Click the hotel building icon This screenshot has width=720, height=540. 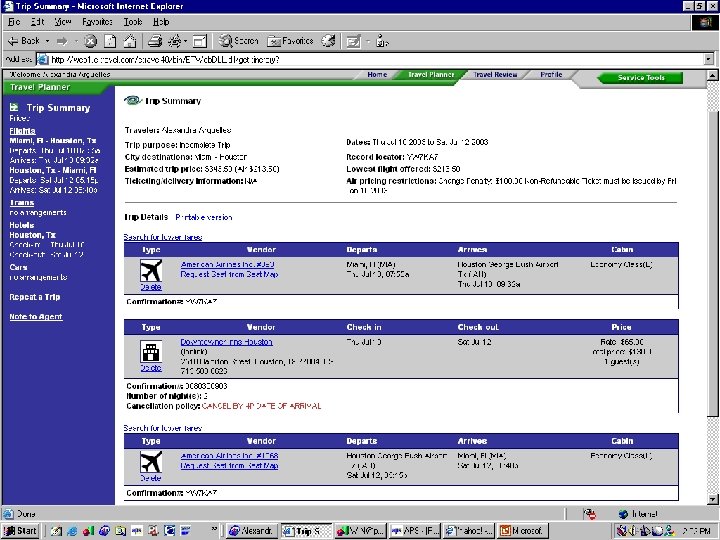[x=151, y=352]
